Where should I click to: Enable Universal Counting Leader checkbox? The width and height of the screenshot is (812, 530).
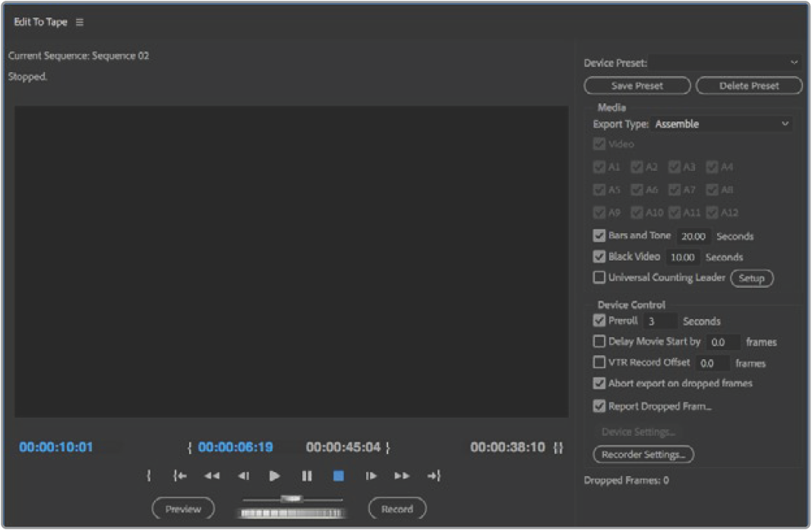tap(599, 278)
